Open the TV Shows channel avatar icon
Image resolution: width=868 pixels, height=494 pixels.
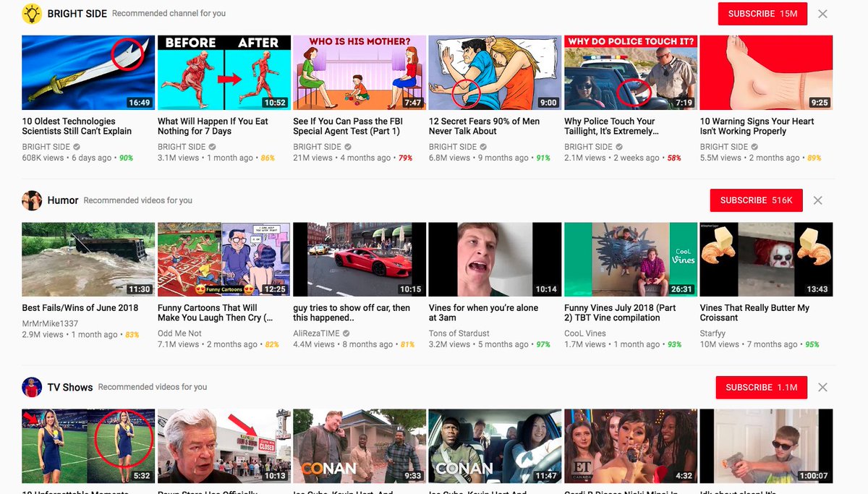(x=32, y=387)
